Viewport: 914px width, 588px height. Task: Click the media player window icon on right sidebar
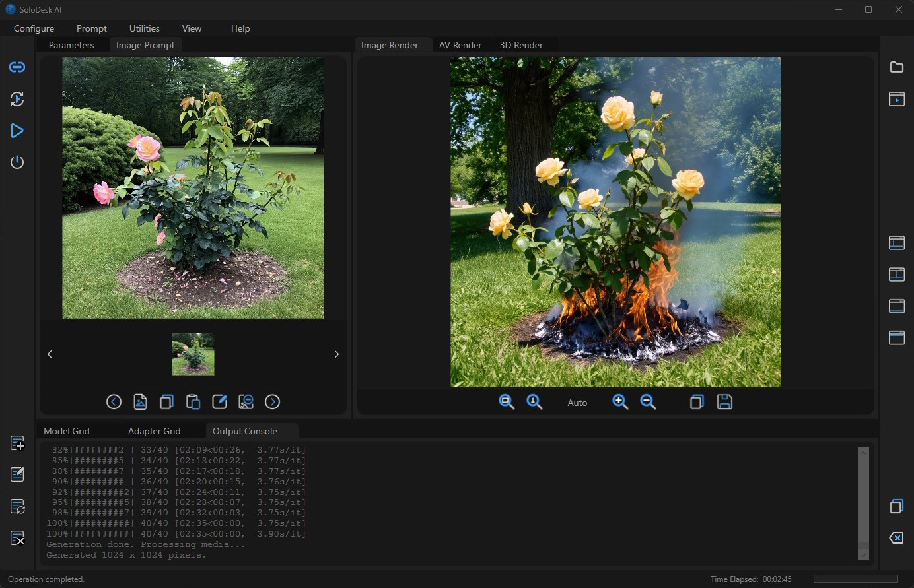click(896, 99)
